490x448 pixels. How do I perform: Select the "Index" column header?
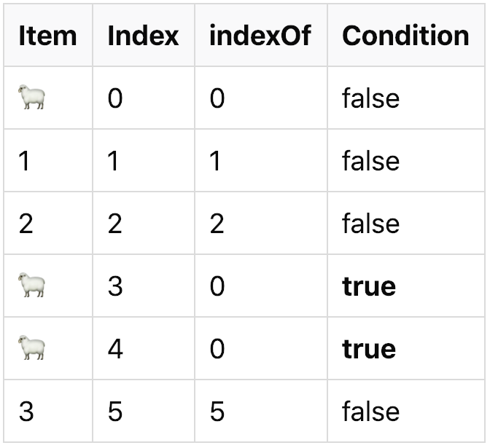[x=143, y=36]
